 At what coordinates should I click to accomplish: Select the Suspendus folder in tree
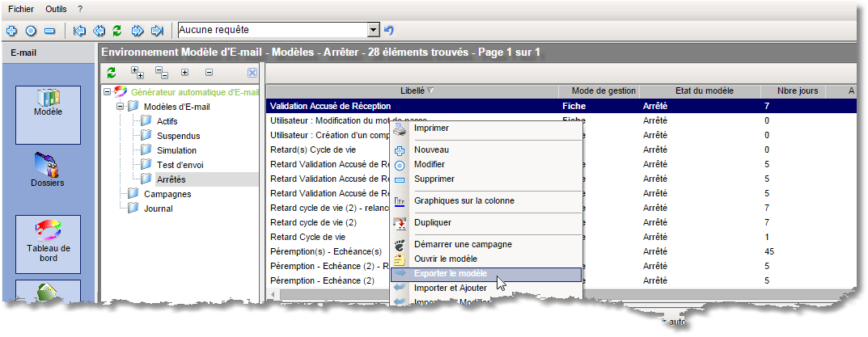pyautogui.click(x=178, y=136)
